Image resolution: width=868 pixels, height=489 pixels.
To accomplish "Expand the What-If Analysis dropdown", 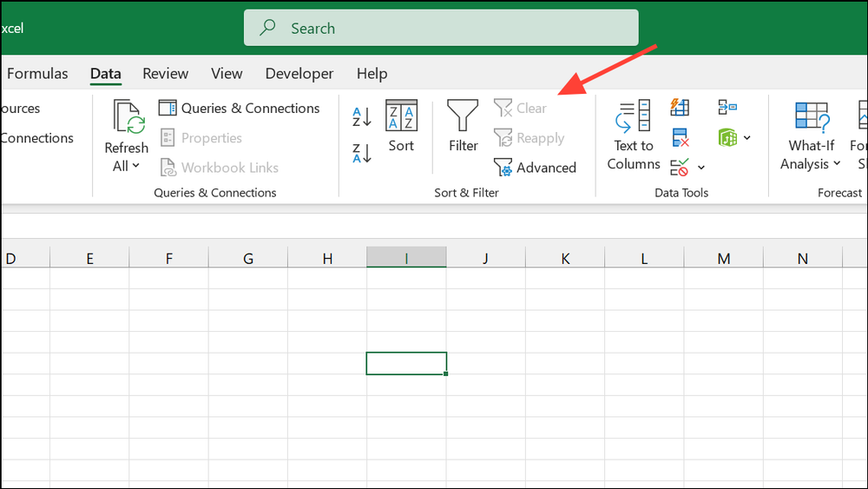I will (x=837, y=163).
